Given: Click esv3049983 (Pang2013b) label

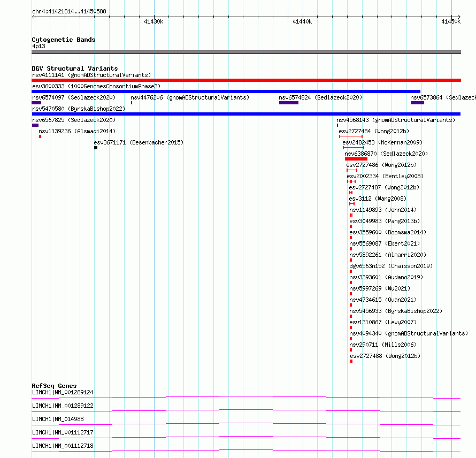Looking at the screenshot, I should pos(385,221).
